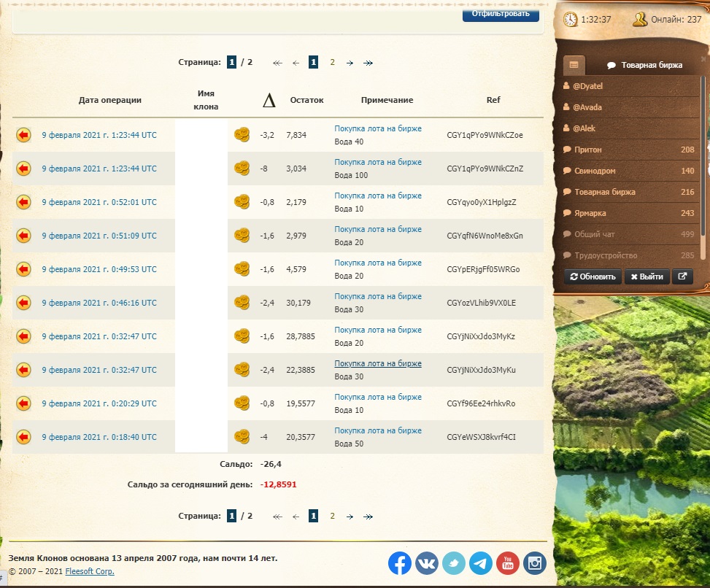
Task: Click the online users icon
Action: tap(640, 20)
